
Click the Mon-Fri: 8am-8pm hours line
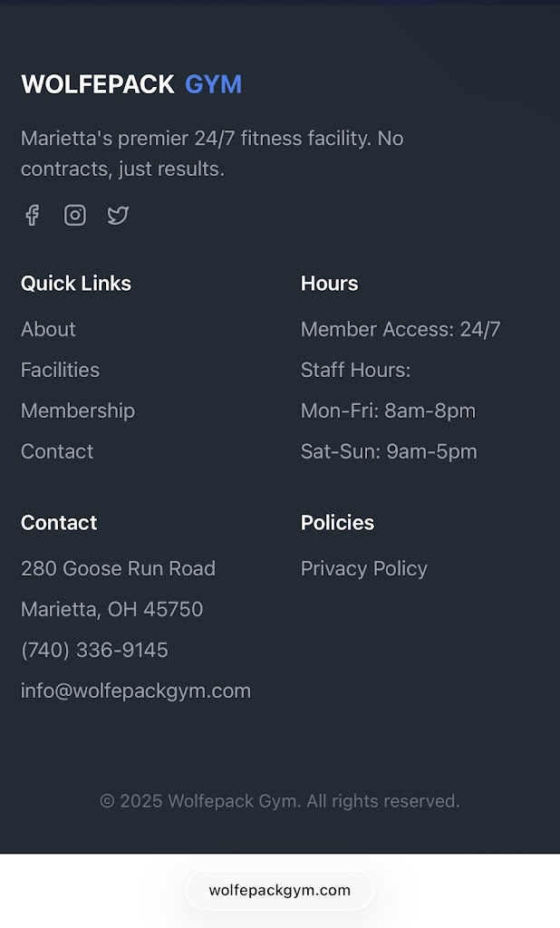click(388, 411)
